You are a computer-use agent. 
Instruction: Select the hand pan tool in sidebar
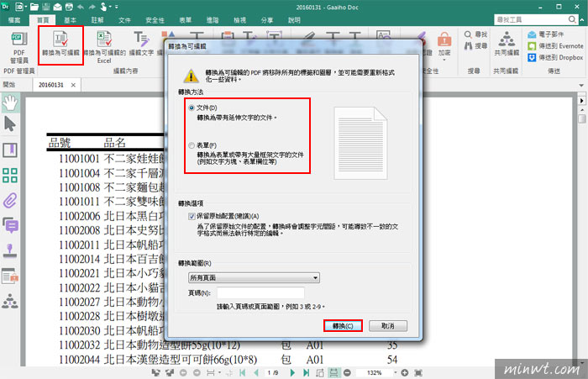(x=10, y=103)
